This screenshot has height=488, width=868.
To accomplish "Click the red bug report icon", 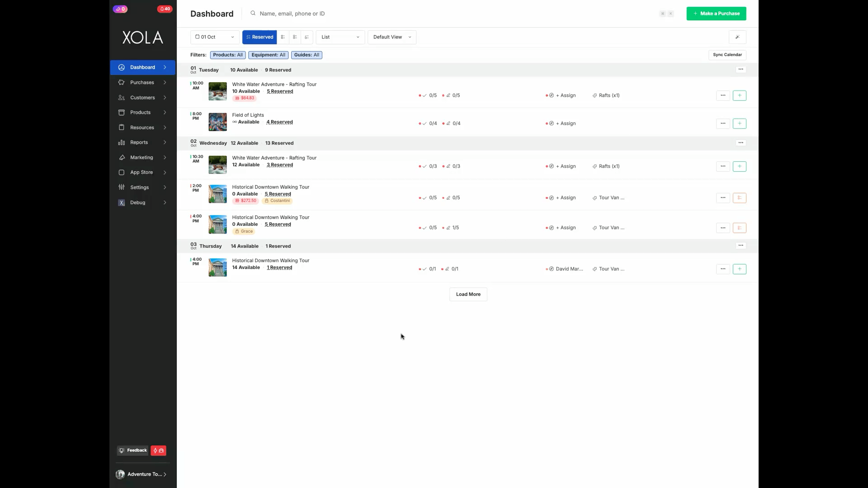I will 159,450.
